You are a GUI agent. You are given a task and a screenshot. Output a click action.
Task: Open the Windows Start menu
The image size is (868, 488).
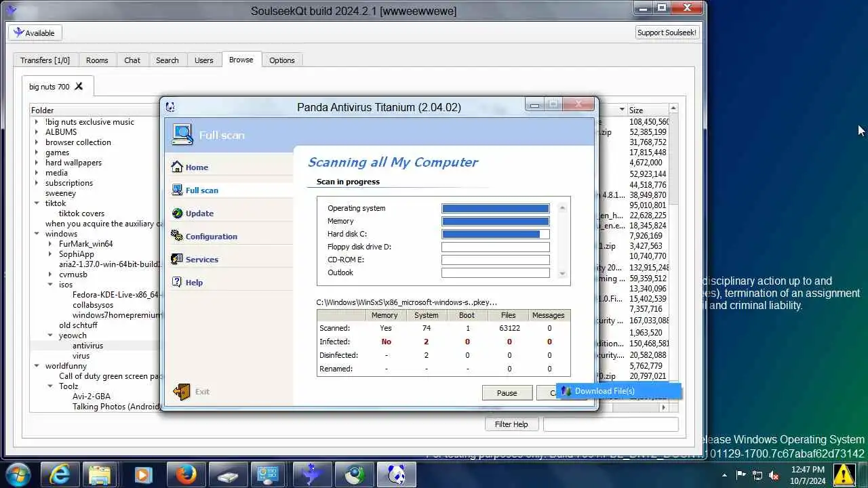coord(18,475)
